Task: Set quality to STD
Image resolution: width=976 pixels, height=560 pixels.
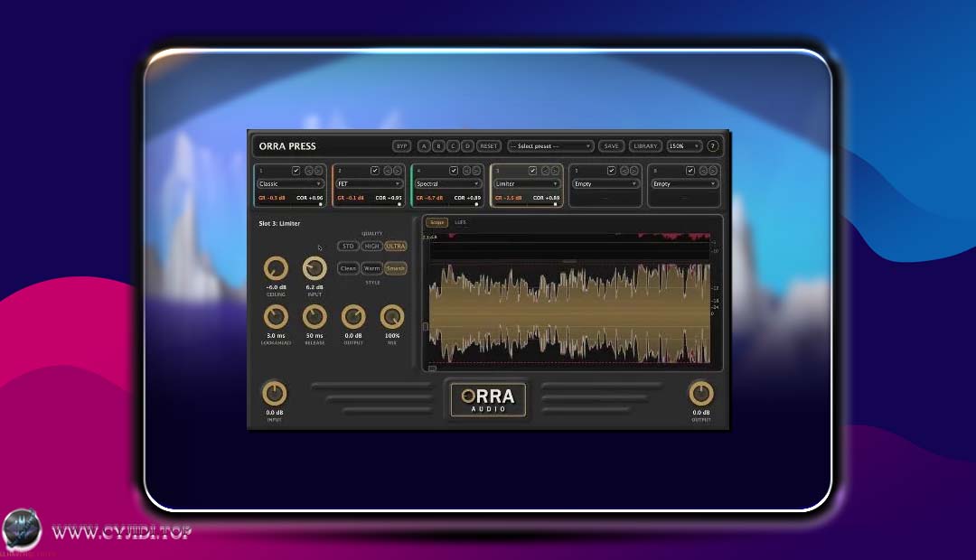Action: click(x=348, y=247)
